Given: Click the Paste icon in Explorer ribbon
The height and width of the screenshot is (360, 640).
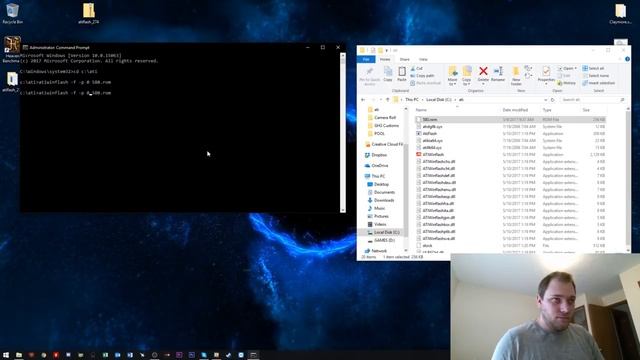Looking at the screenshot, I should [402, 74].
